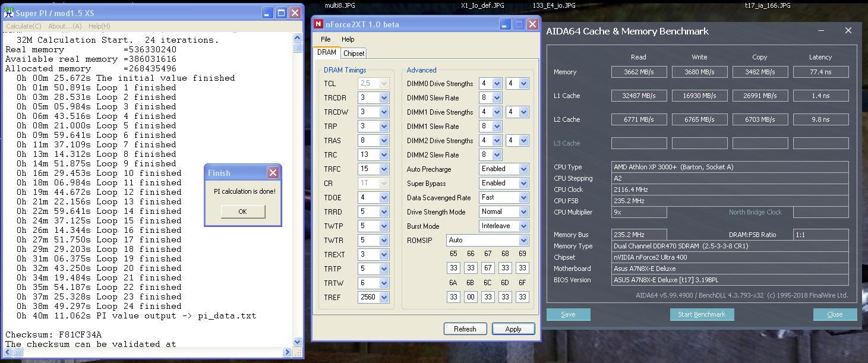The height and width of the screenshot is (363, 868).
Task: Open File menu in nForce2XT
Action: pos(326,39)
